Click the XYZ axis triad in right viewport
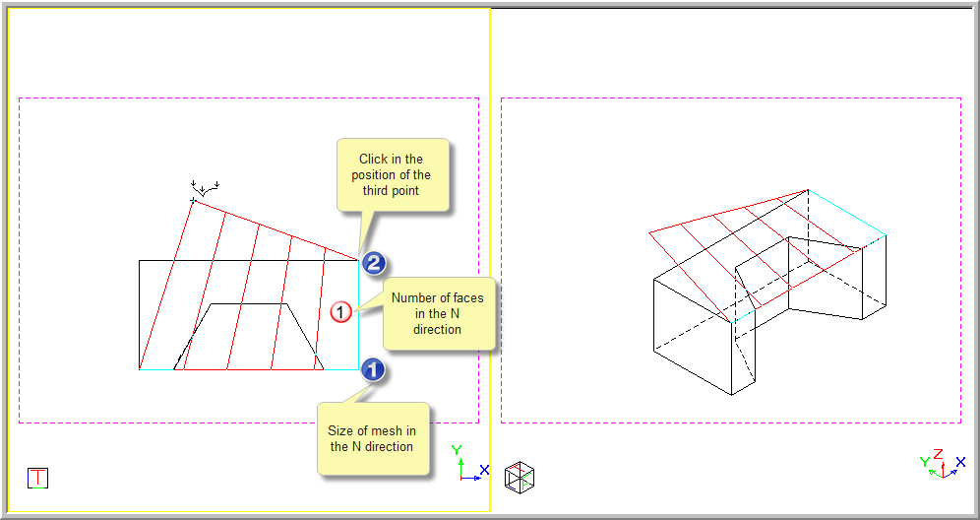The width and height of the screenshot is (980, 520). point(943,464)
